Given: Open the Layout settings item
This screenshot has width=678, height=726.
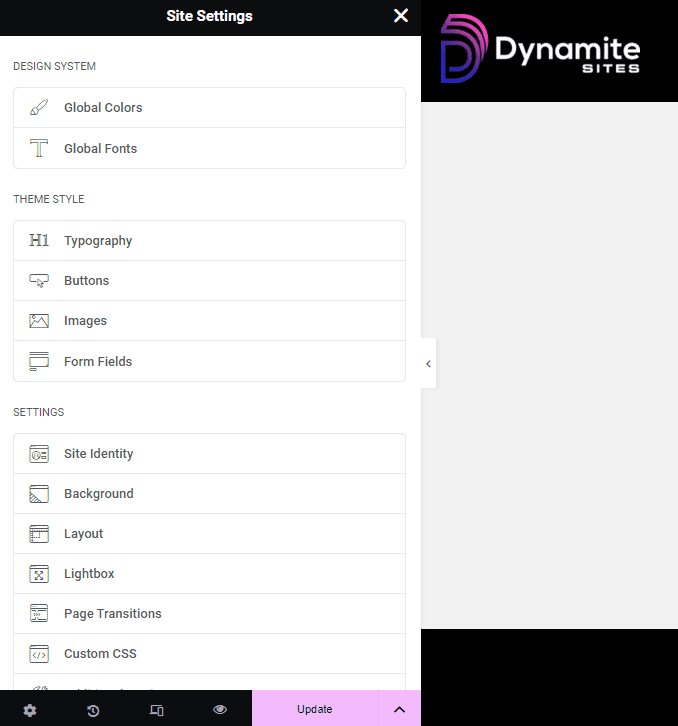Looking at the screenshot, I should coord(84,534).
